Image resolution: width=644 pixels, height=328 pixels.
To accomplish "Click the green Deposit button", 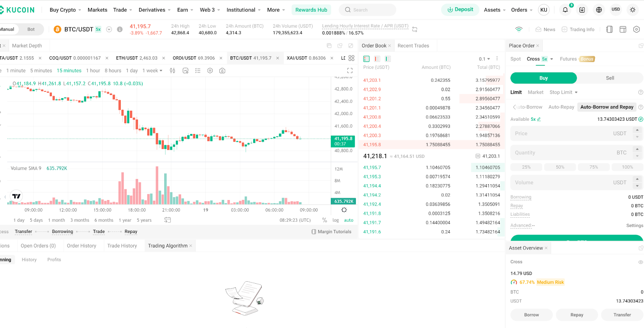I will (460, 10).
